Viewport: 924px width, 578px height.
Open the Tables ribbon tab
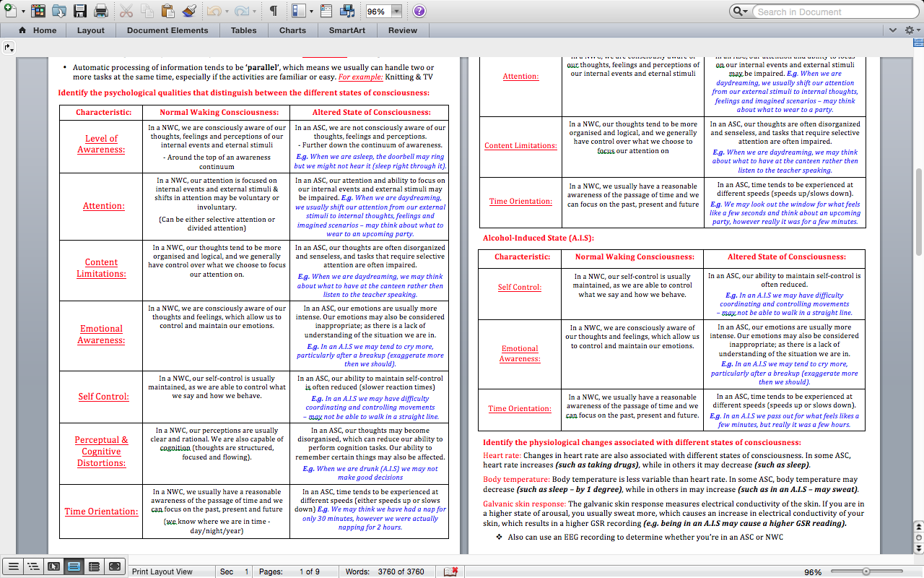(x=244, y=30)
